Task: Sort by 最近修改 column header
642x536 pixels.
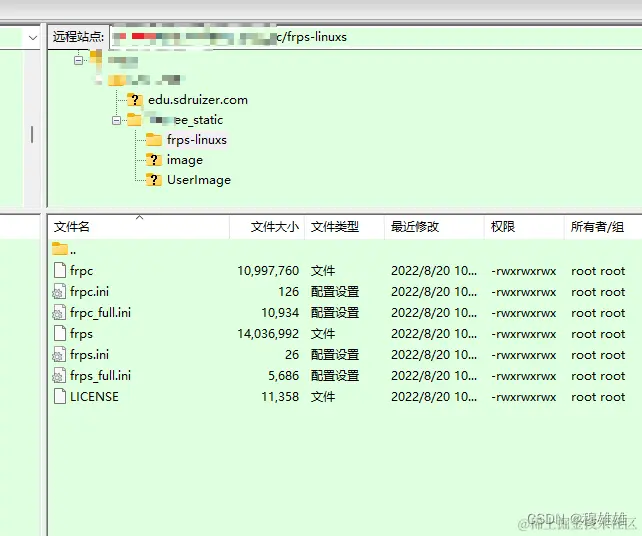Action: [x=434, y=226]
